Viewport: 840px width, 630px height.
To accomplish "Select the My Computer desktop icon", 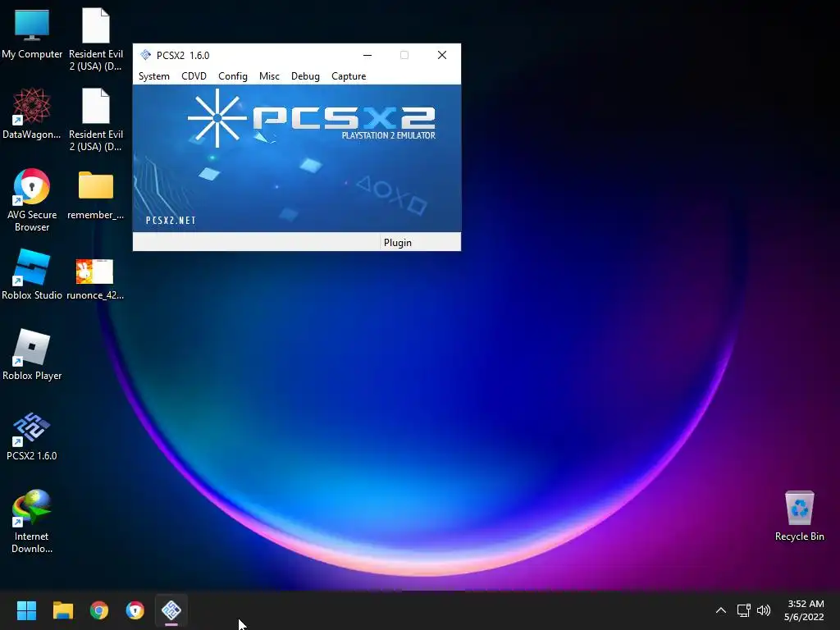I will pyautogui.click(x=32, y=34).
